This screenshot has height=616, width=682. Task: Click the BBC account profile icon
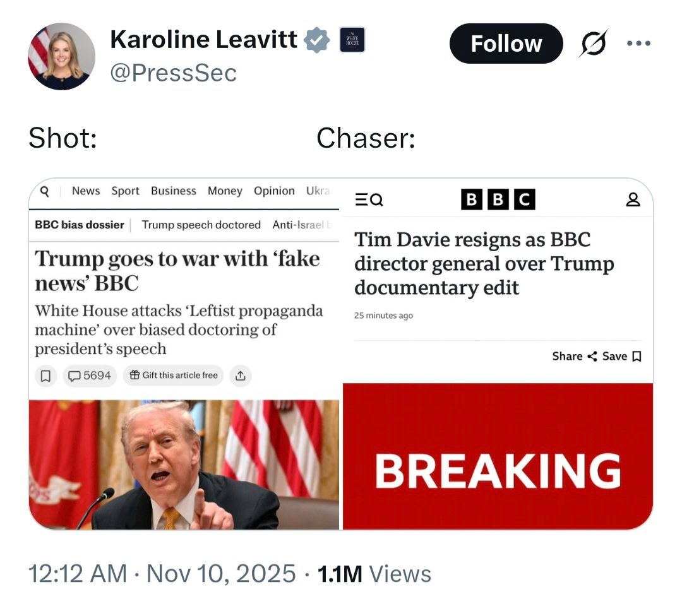tap(633, 199)
